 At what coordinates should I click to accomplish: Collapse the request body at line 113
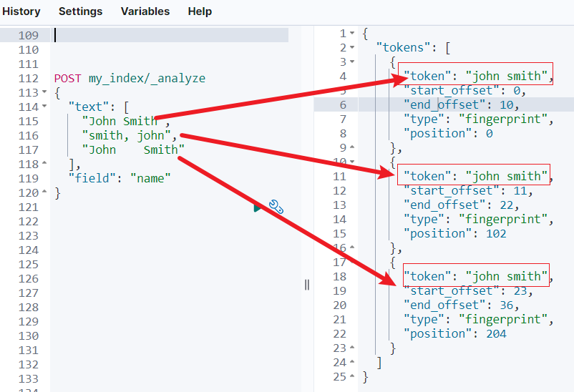point(44,92)
